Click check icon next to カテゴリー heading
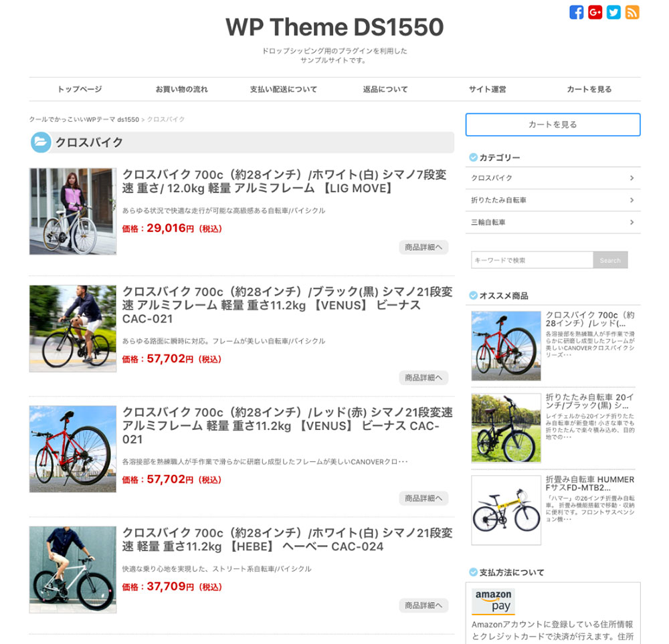 [x=473, y=157]
